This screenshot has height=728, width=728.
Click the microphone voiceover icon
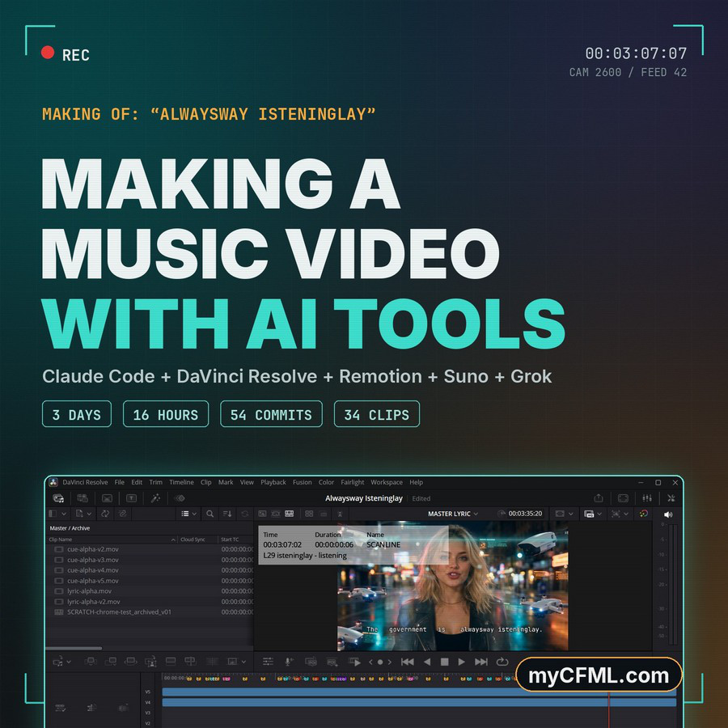(288, 662)
